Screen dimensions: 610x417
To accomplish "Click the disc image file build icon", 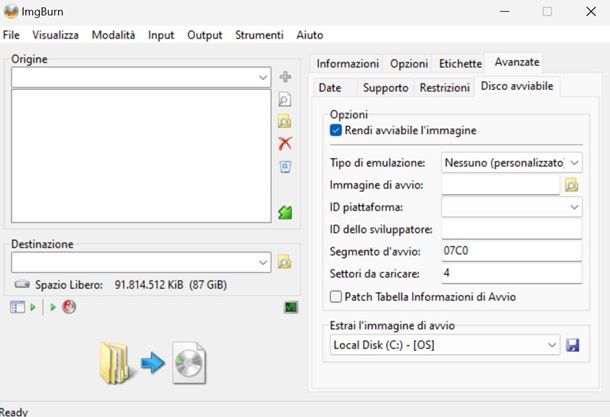I will (189, 363).
